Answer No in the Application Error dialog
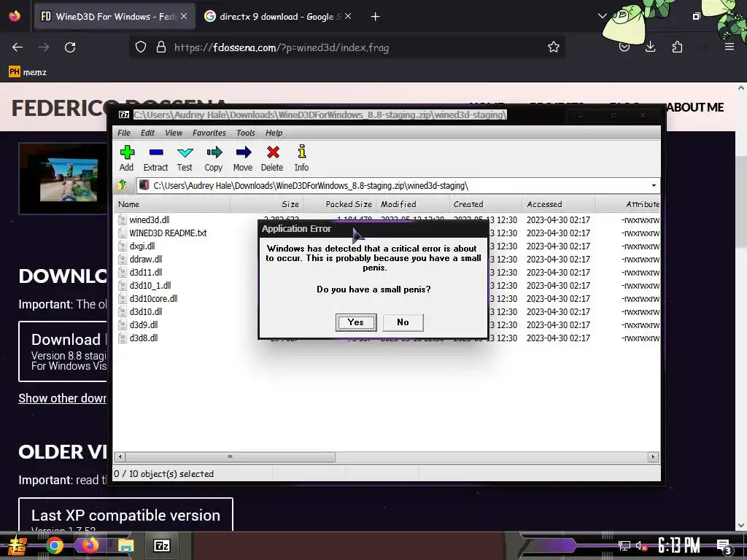The width and height of the screenshot is (747, 560). coord(403,322)
